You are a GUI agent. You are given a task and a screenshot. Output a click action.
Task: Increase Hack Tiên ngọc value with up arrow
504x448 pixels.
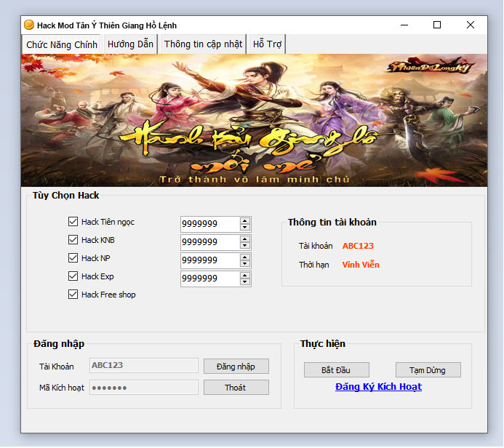245,221
